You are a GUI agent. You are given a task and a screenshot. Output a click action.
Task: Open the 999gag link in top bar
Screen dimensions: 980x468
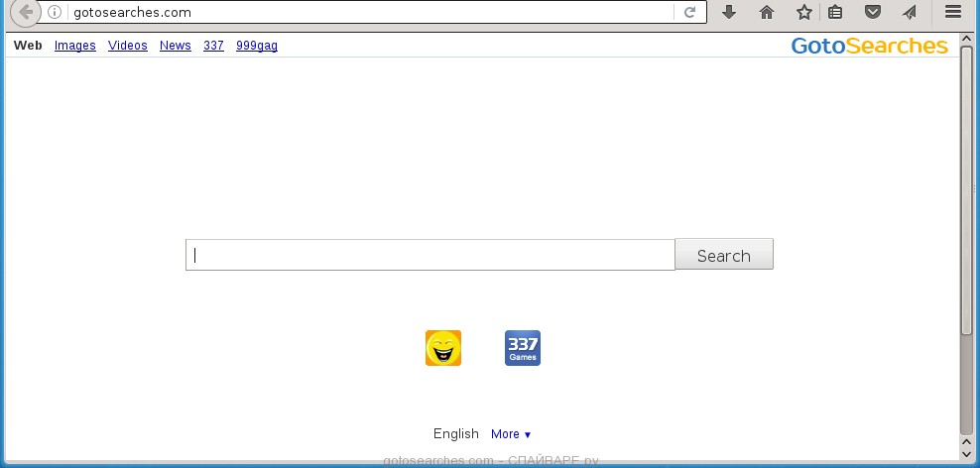(x=257, y=46)
